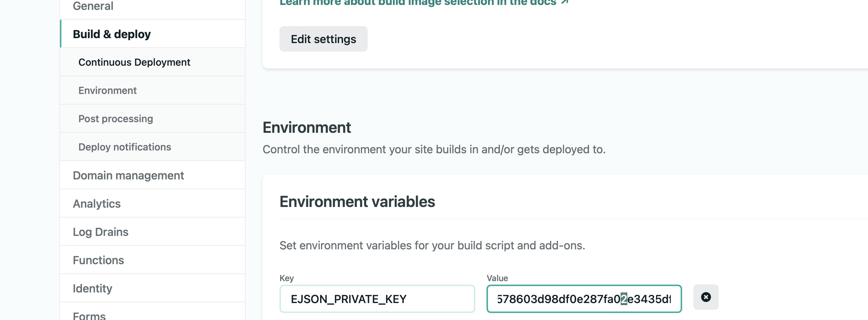Jump to Environment sidebar subsection
The image size is (868, 320).
(x=107, y=90)
